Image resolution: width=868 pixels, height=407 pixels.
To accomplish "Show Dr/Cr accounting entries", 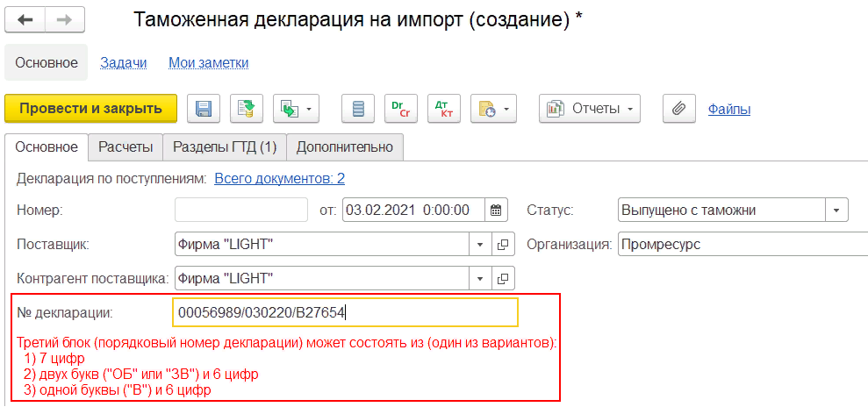I will (x=400, y=109).
